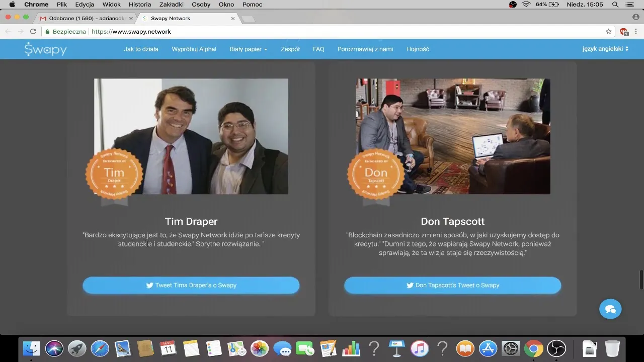Click the Don Tapscott name heading
644x362 pixels.
pyautogui.click(x=453, y=221)
